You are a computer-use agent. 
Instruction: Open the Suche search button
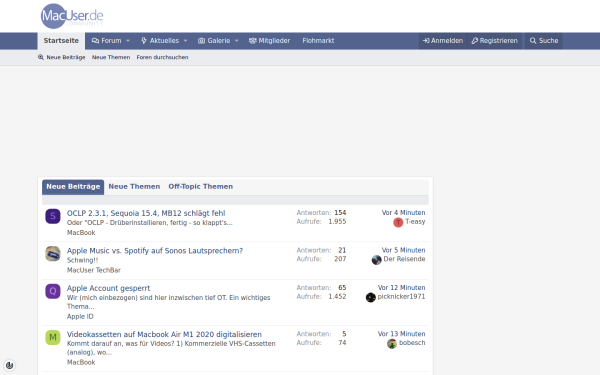coord(544,41)
